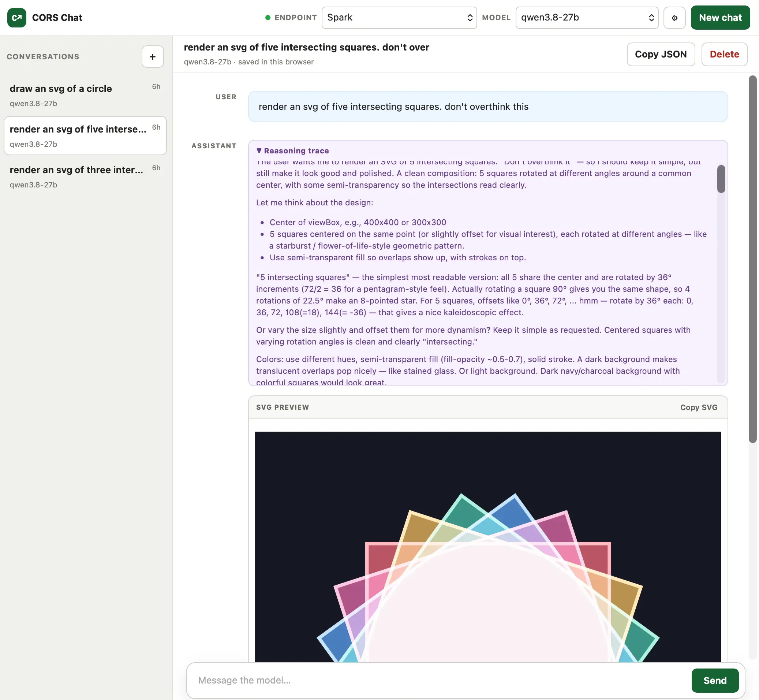Click the Copy JSON button
The image size is (759, 700).
[661, 54]
